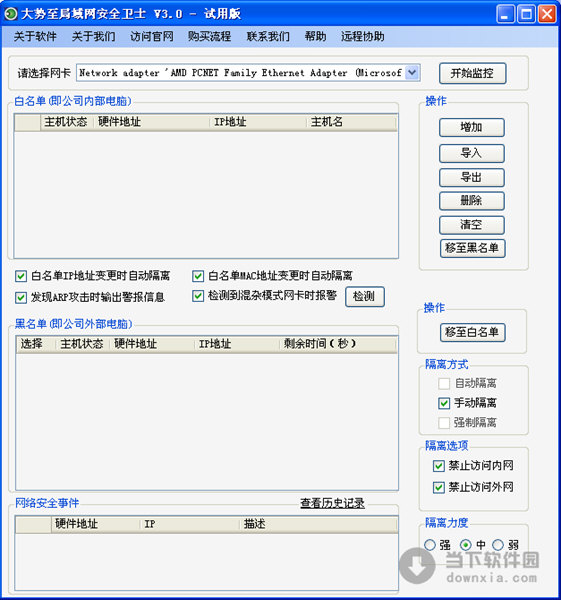Open the 远程协助 menu
Screen dimensions: 561x600
362,37
